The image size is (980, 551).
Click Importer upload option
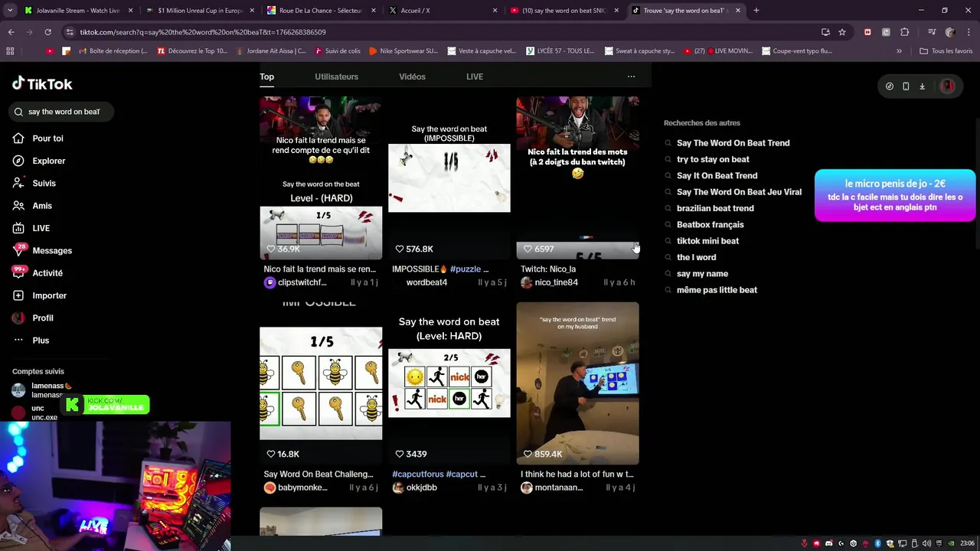click(40, 295)
